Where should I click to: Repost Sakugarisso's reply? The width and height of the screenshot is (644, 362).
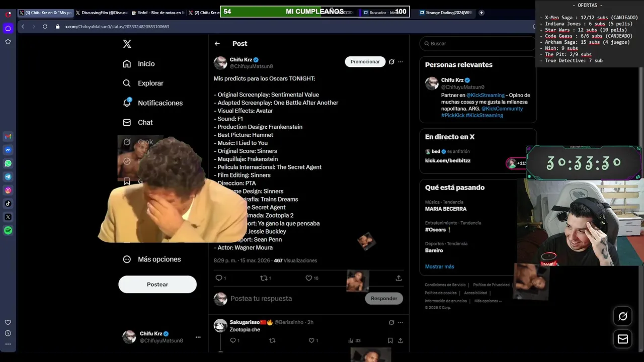(272, 340)
